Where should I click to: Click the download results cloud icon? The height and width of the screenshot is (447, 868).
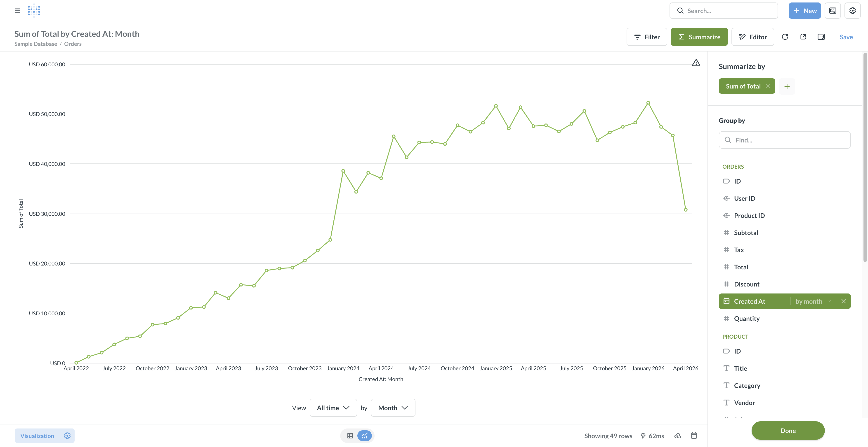678,435
